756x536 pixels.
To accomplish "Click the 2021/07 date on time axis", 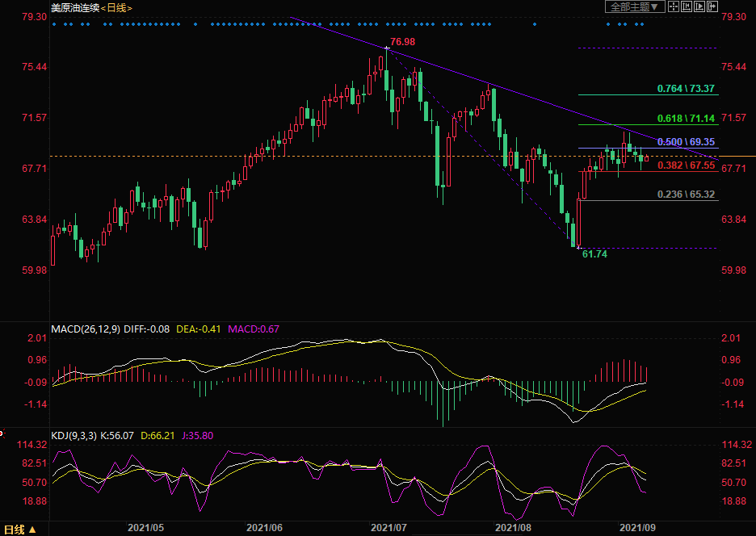I will [x=388, y=527].
